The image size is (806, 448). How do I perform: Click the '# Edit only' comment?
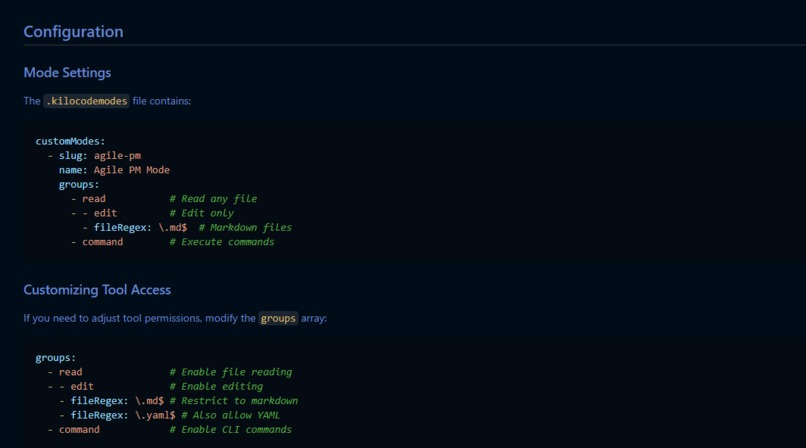tap(202, 213)
